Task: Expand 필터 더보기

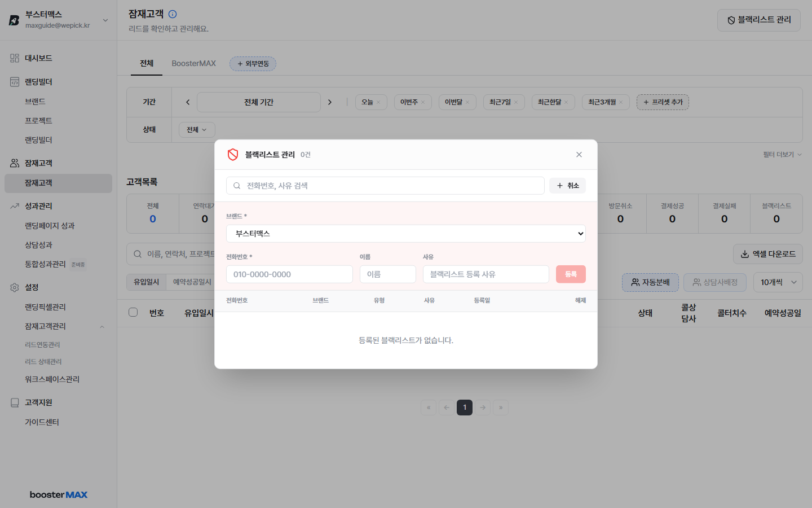Action: [782, 155]
